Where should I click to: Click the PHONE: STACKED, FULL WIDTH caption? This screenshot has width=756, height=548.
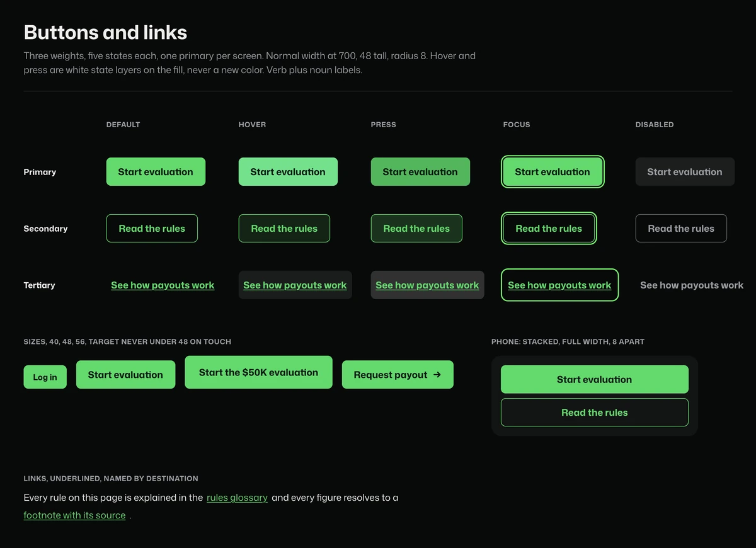click(x=568, y=341)
